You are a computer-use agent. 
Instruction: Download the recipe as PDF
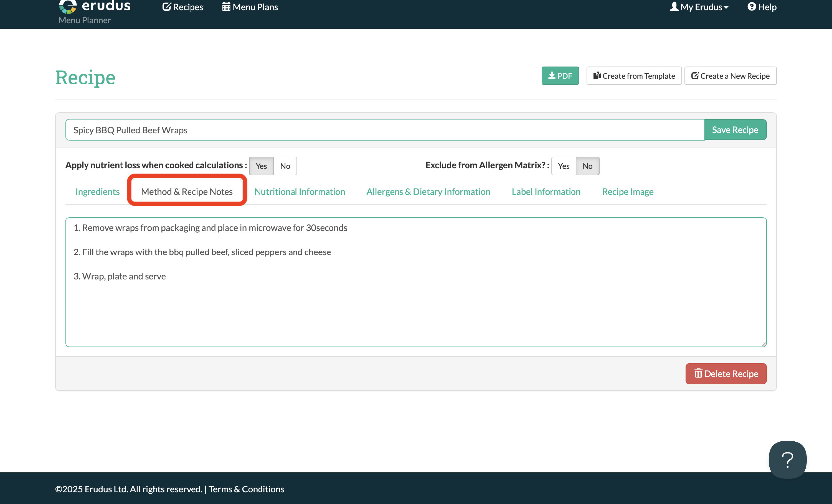[560, 76]
